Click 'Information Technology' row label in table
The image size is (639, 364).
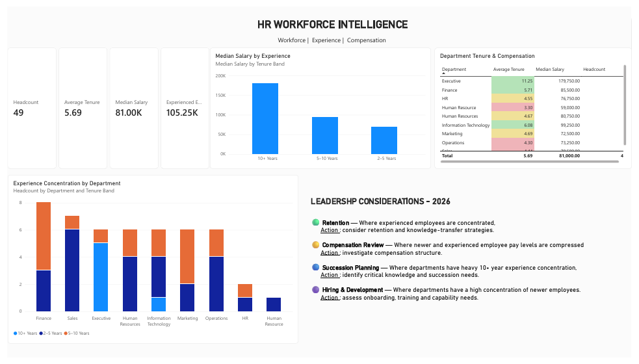click(x=466, y=125)
